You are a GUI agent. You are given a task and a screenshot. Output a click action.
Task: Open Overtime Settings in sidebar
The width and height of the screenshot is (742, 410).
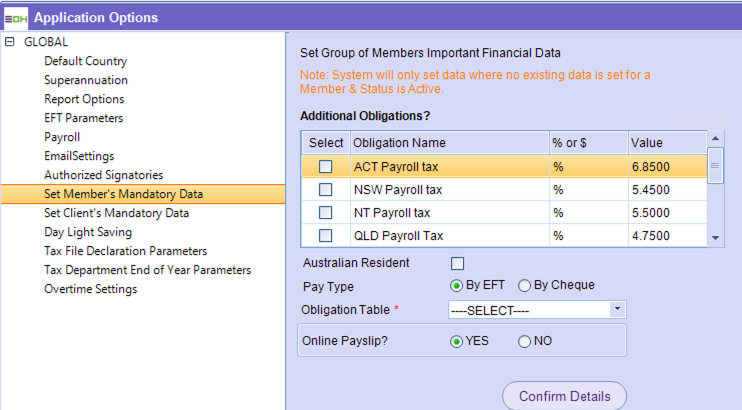click(x=91, y=289)
